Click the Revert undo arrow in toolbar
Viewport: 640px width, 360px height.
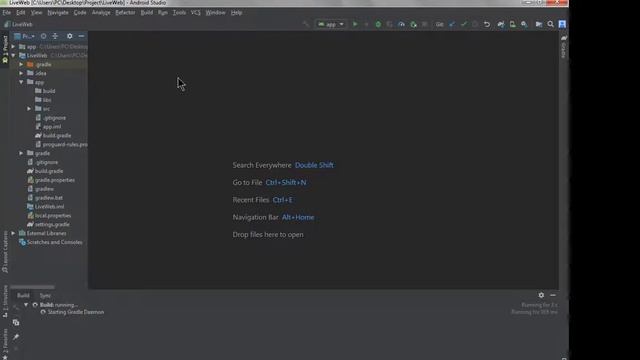[x=487, y=24]
